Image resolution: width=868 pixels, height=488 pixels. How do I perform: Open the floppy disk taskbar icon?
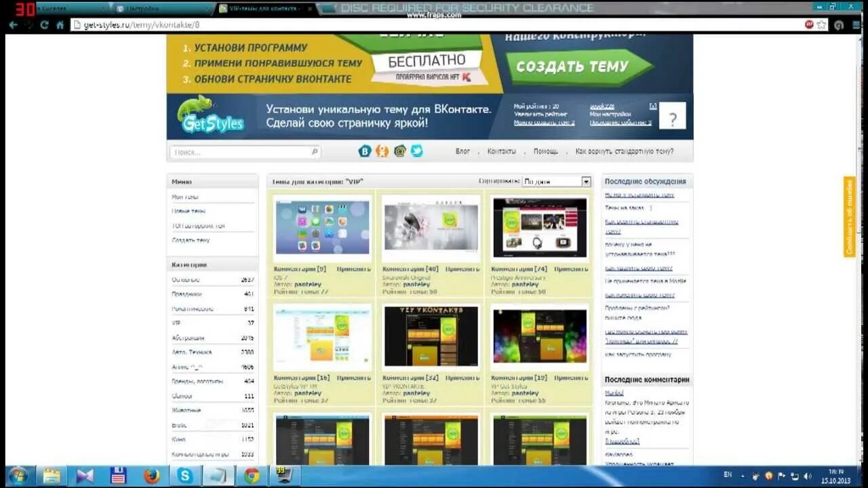[119, 476]
